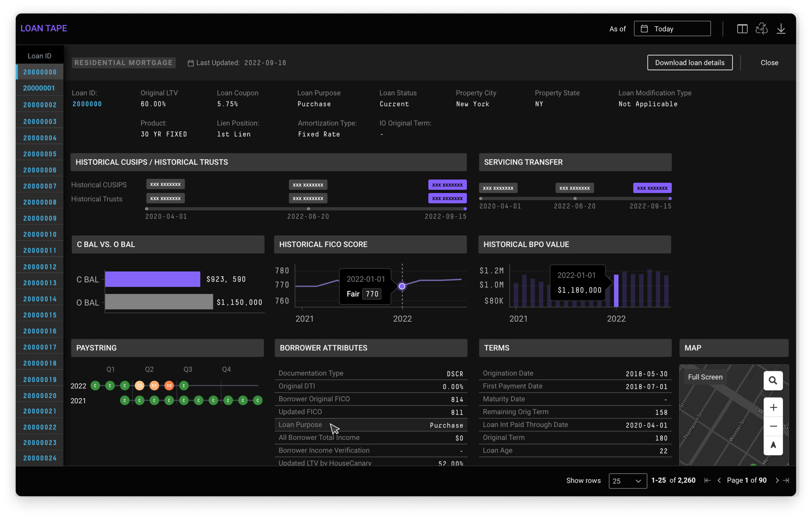Image resolution: width=812 pixels, height=519 pixels.
Task: Open loan 20000012 in the list
Action: (40, 267)
